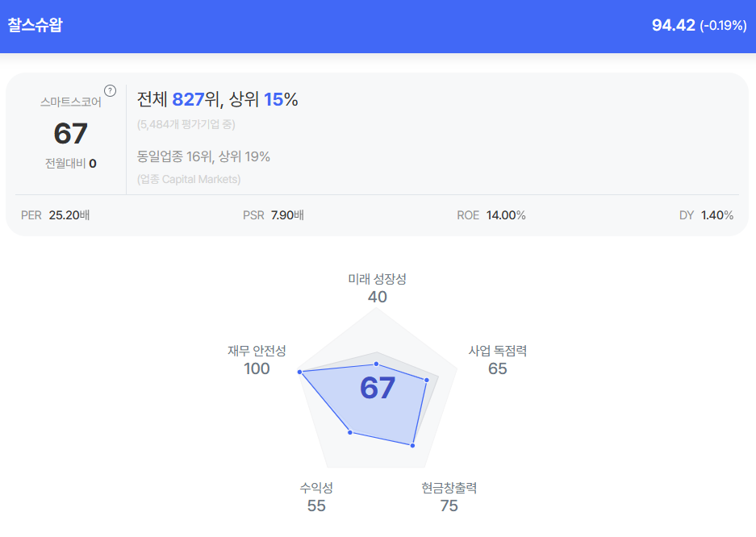Click the 미래 성장성 radar label
This screenshot has width=756, height=537.
pos(377,279)
